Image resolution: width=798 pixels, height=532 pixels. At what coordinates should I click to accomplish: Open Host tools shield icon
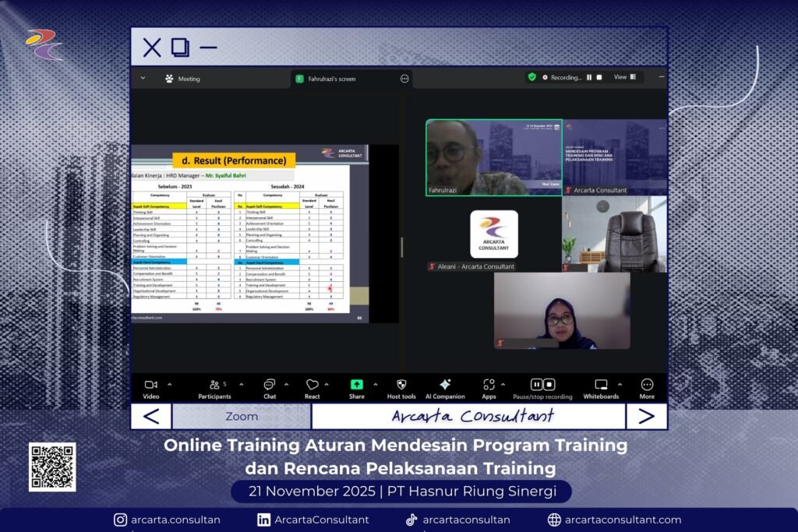click(401, 385)
